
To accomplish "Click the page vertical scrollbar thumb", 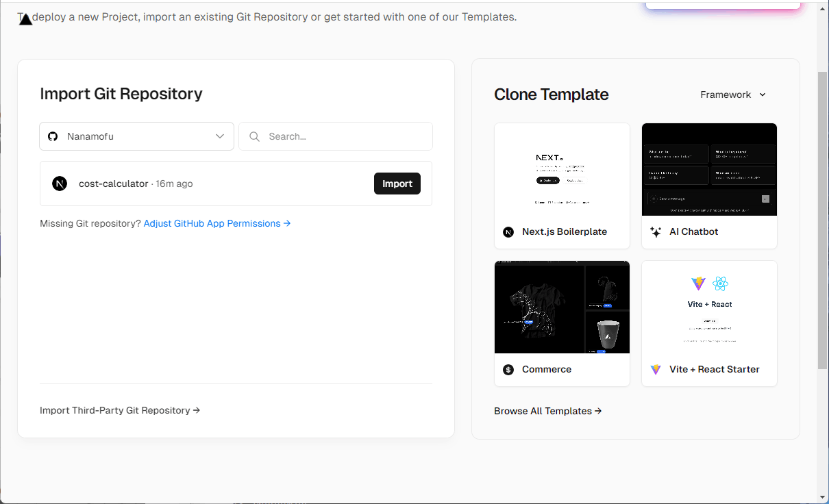I will [823, 219].
